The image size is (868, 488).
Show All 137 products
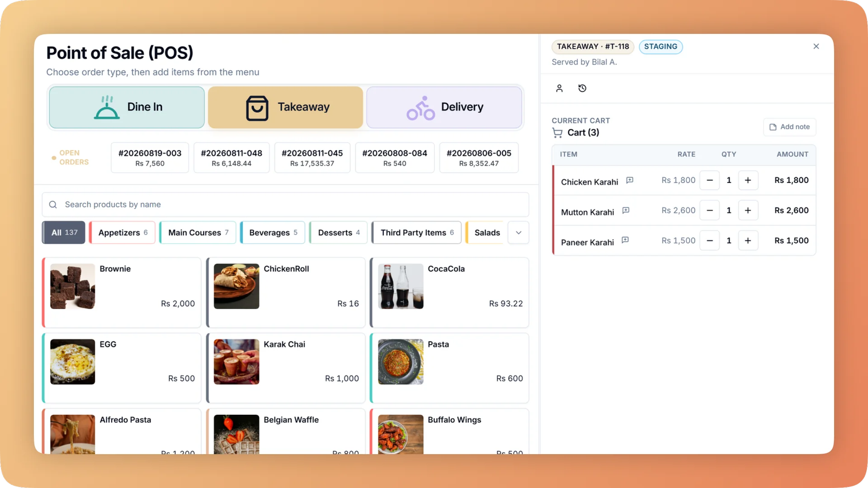click(64, 233)
